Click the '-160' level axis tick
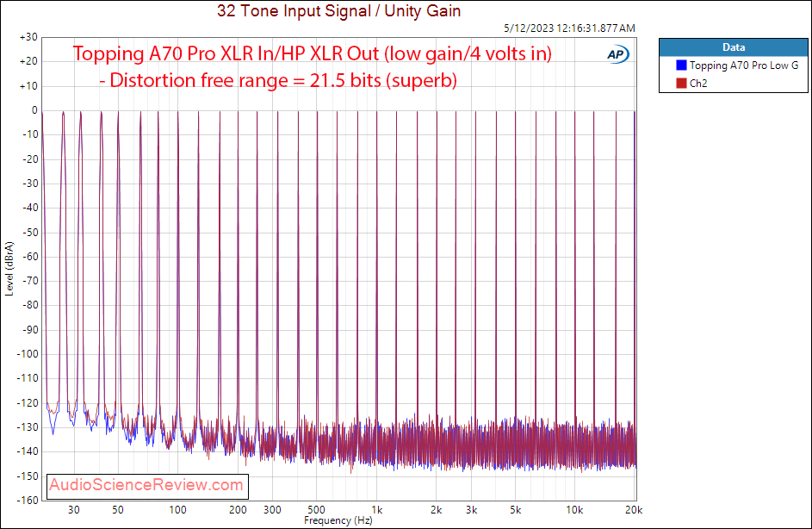This screenshot has height=529, width=812. 28,500
